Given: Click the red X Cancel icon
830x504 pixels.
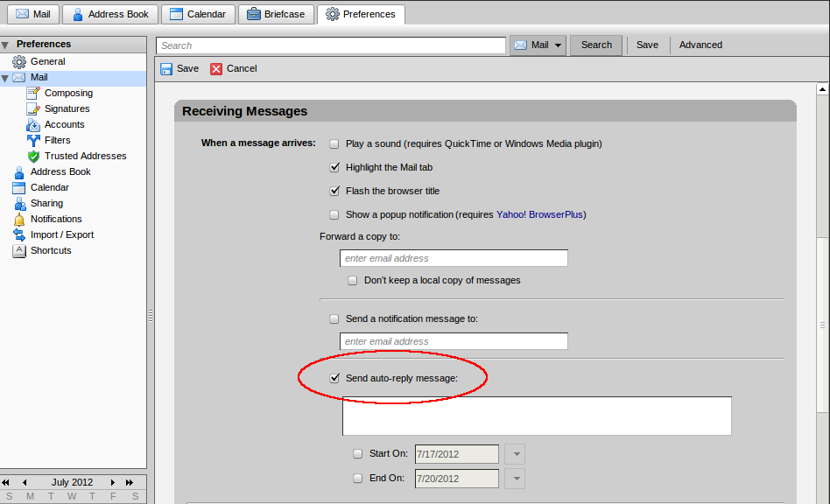Looking at the screenshot, I should tap(216, 69).
